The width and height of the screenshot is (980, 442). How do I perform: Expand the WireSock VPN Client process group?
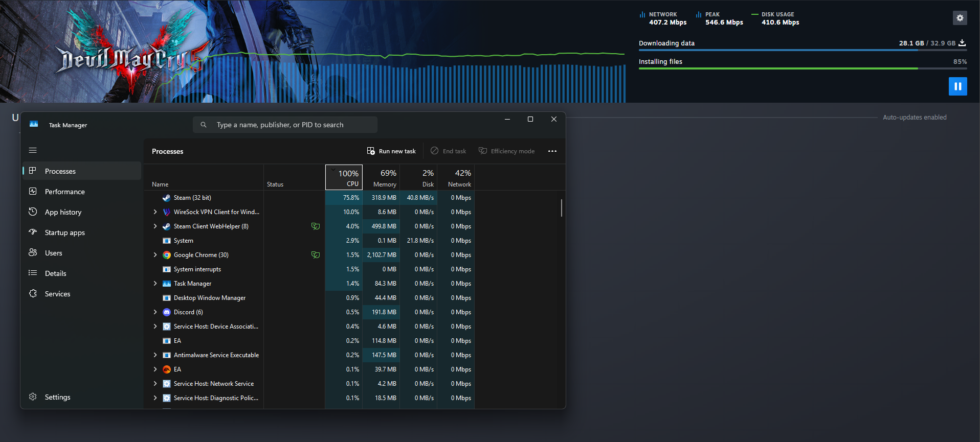[x=155, y=212]
